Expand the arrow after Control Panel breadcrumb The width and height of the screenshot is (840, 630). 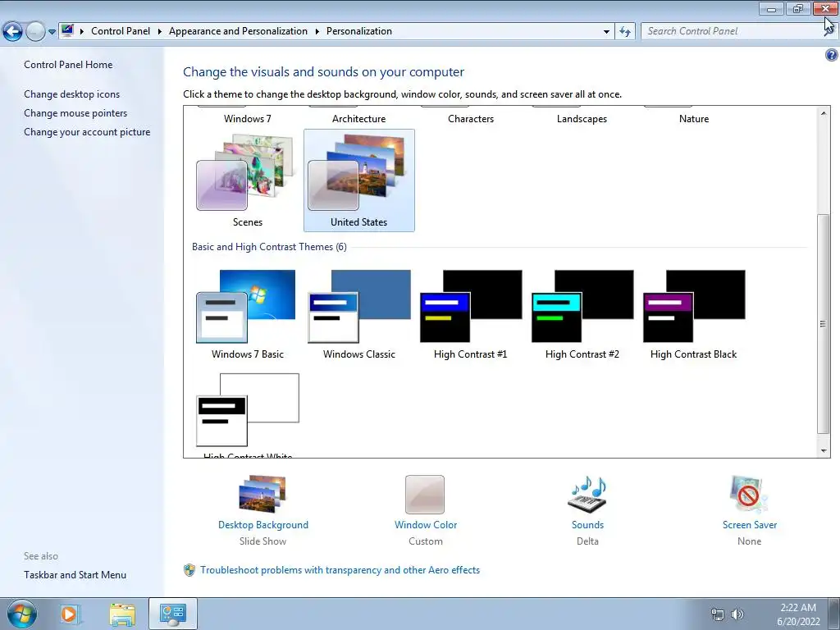(x=160, y=32)
